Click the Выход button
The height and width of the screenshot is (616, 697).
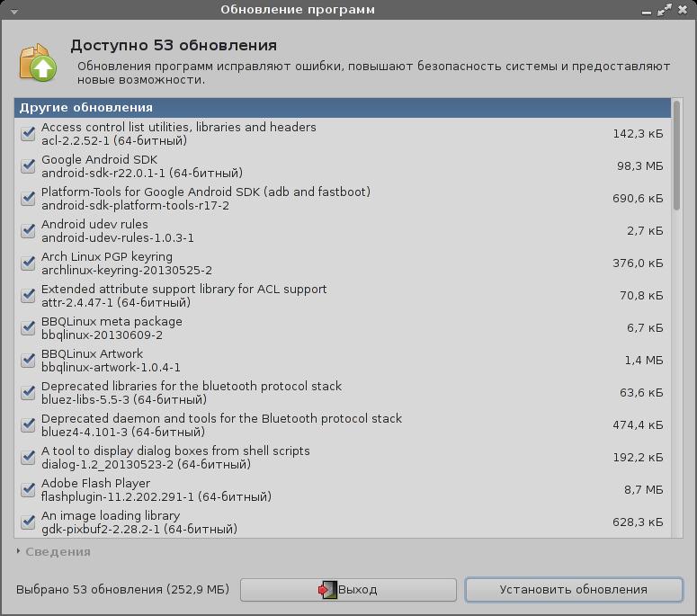tap(348, 590)
